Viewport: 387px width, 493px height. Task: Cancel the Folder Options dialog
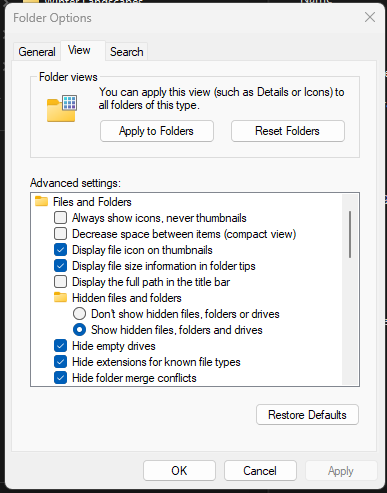pos(260,471)
